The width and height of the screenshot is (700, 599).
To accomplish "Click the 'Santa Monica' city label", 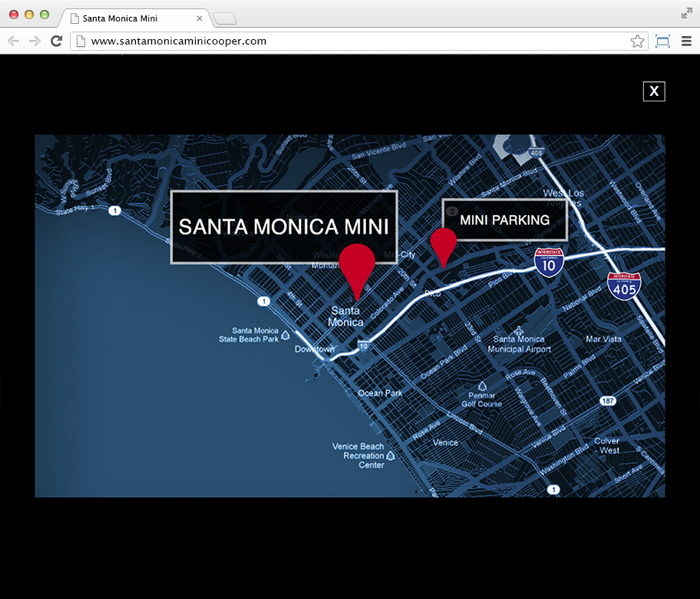I will (345, 316).
